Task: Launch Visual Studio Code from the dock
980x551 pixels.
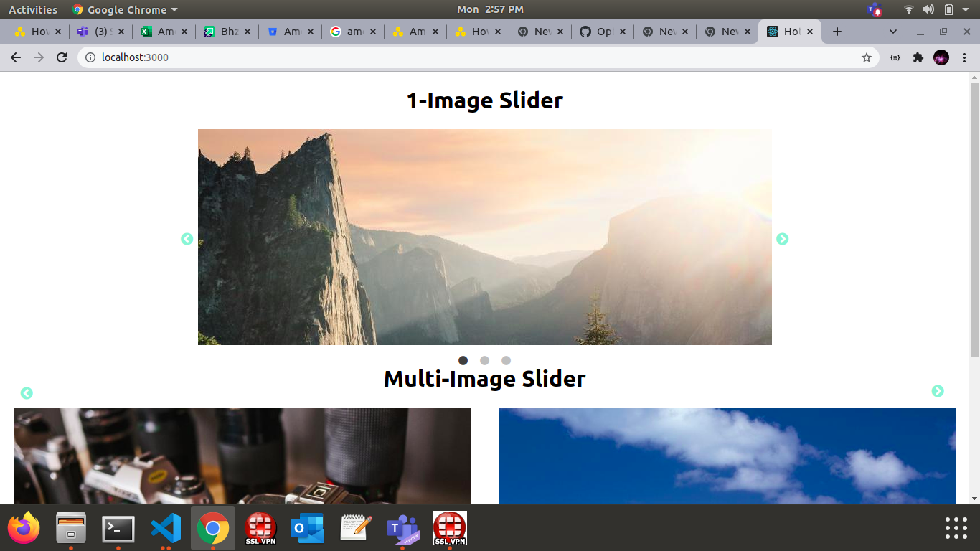Action: (166, 529)
